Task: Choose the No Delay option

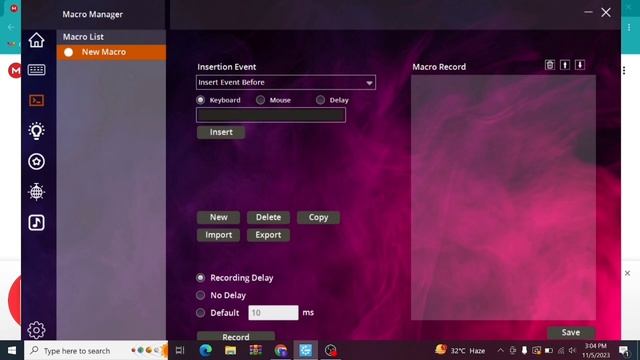Action: coord(200,295)
